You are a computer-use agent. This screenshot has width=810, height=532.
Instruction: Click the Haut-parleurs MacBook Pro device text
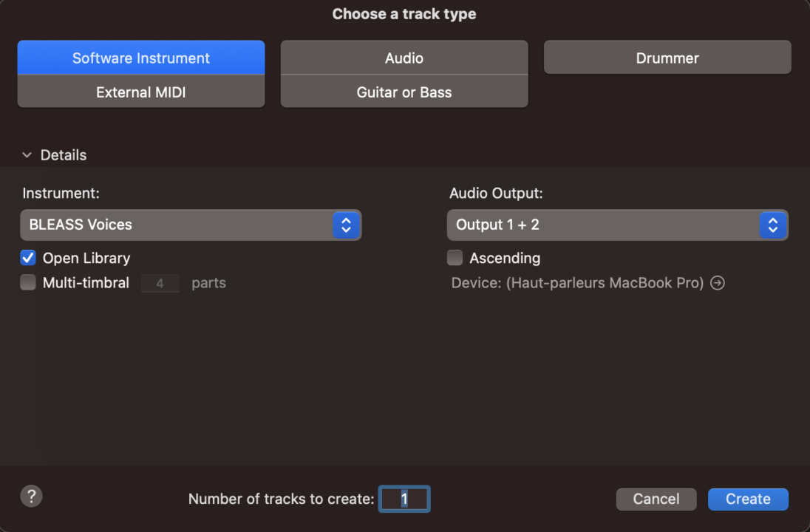pos(605,283)
